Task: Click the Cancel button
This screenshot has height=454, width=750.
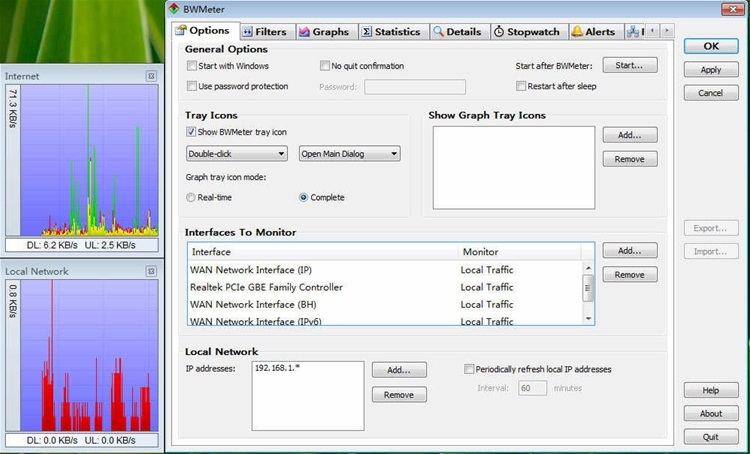Action: (x=711, y=93)
